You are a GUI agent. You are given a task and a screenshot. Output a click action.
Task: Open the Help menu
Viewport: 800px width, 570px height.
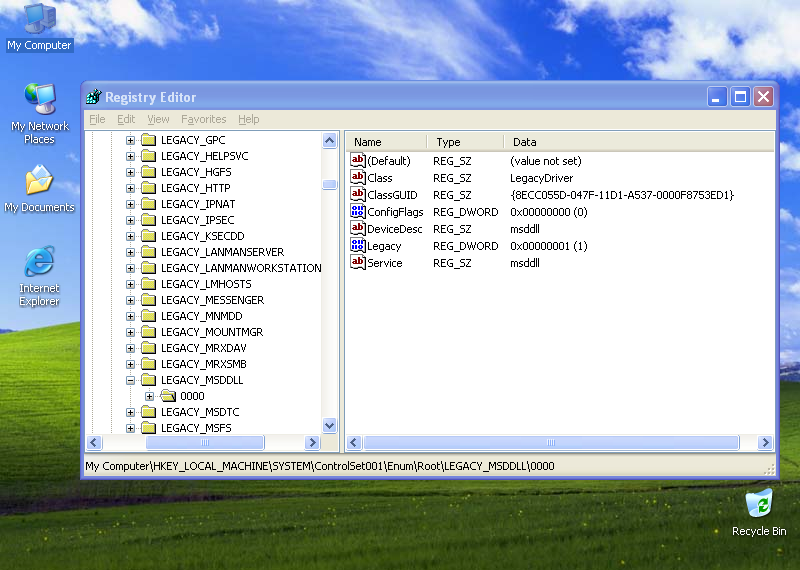click(x=248, y=119)
